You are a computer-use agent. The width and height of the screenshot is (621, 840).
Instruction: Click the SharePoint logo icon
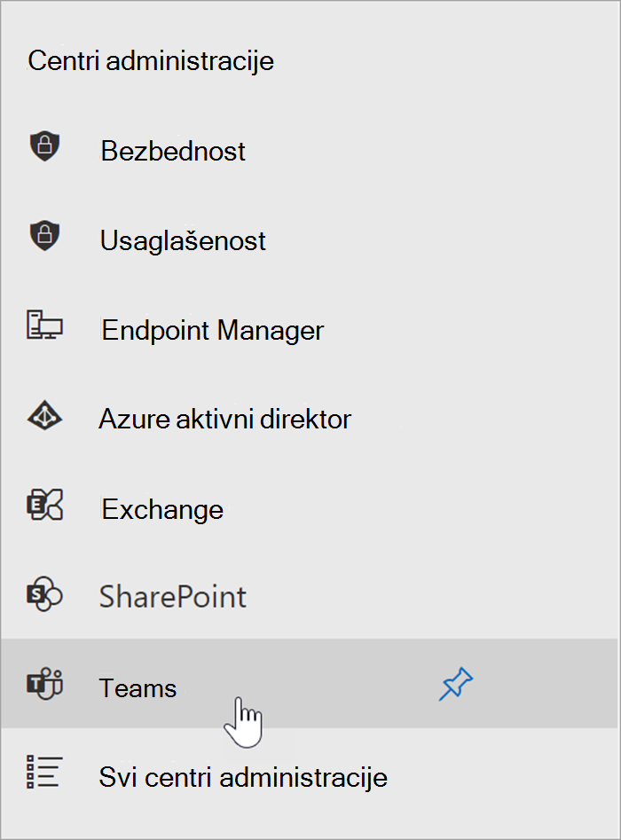point(45,593)
